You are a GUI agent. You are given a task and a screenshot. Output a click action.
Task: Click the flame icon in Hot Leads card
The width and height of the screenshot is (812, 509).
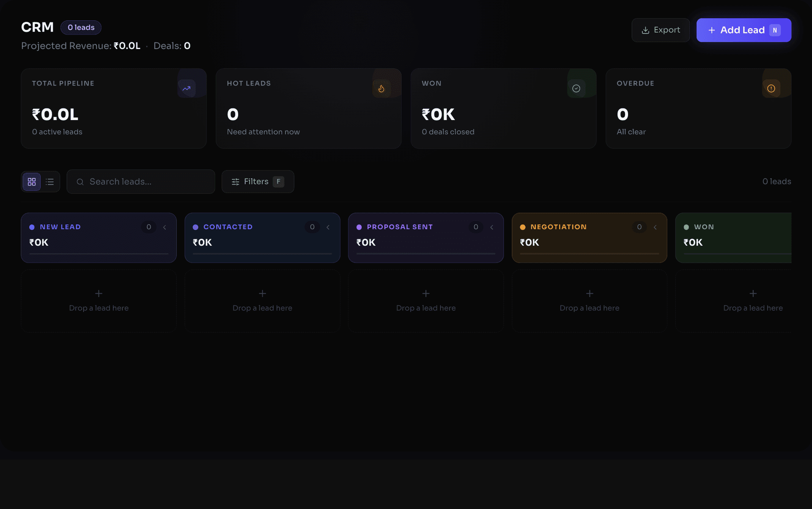pos(381,89)
